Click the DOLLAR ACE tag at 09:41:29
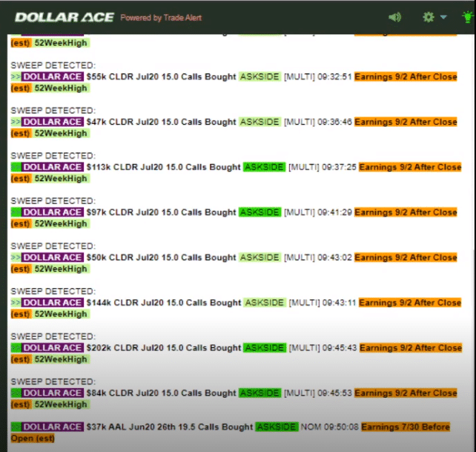476x452 pixels. [53, 212]
